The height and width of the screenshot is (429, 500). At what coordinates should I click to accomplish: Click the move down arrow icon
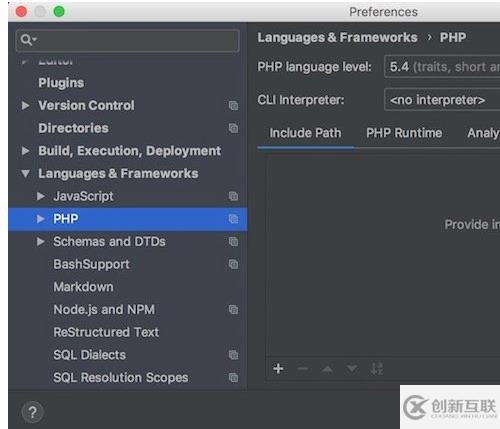tap(352, 369)
